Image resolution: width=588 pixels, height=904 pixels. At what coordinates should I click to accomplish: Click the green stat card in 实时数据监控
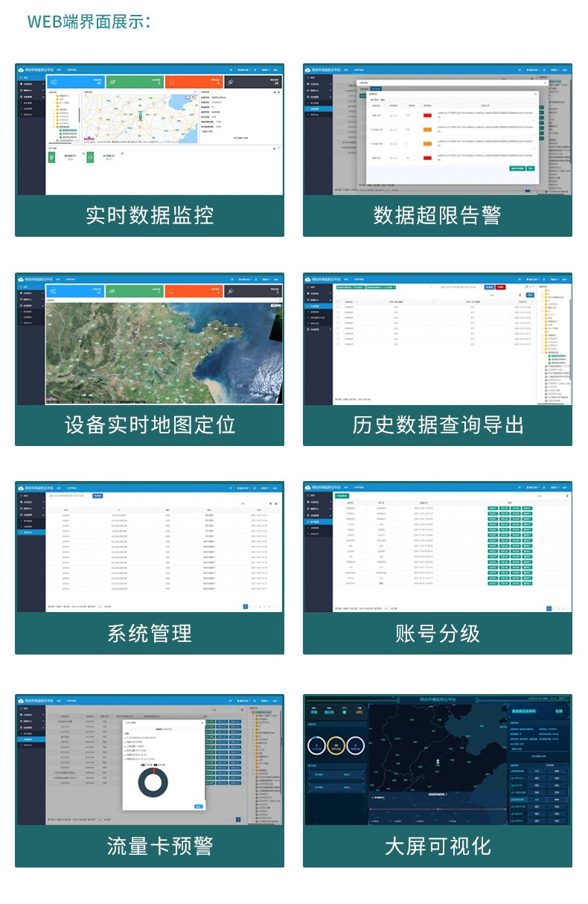pos(134,82)
